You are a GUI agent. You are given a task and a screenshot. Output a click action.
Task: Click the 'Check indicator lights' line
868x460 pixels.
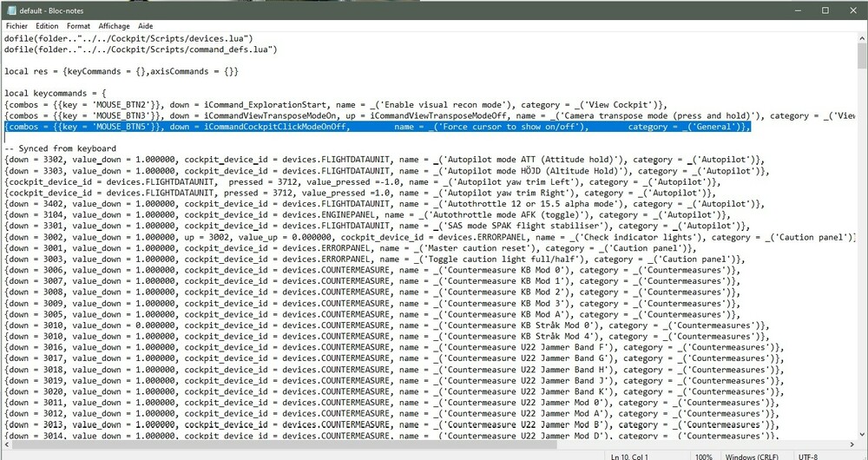pos(431,237)
